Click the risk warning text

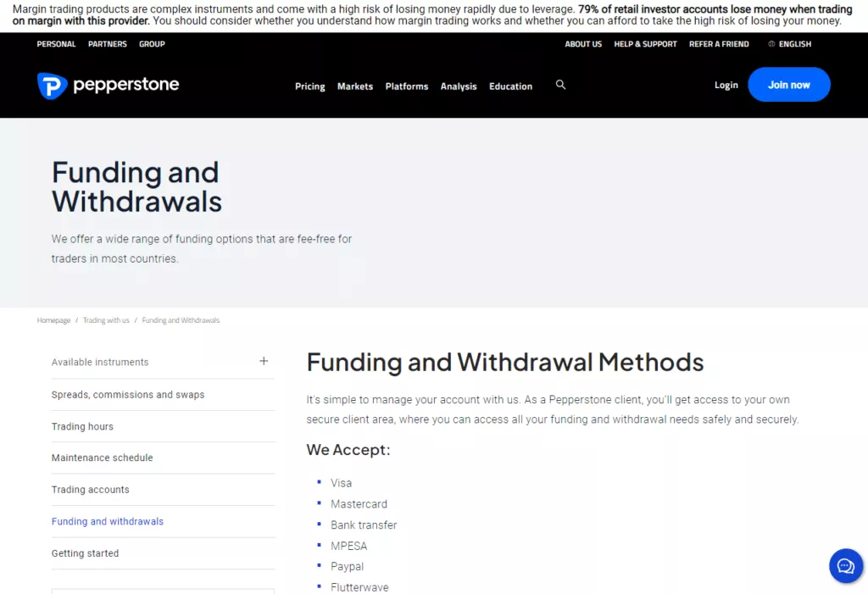[x=432, y=15]
